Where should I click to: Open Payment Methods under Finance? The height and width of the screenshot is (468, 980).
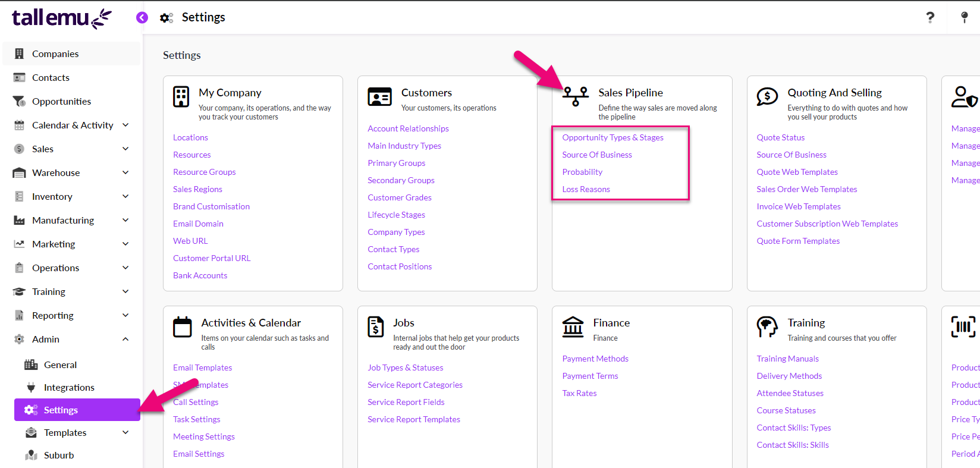(595, 359)
